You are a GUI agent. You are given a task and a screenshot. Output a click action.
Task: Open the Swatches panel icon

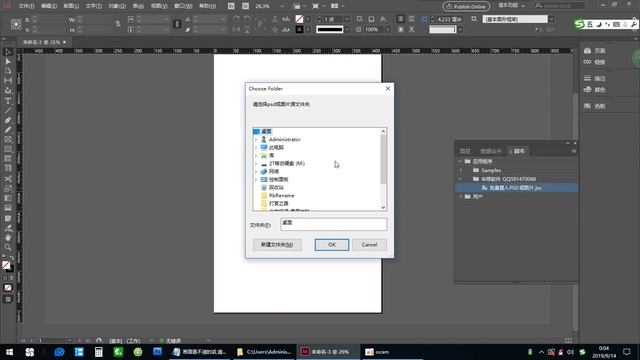point(587,106)
